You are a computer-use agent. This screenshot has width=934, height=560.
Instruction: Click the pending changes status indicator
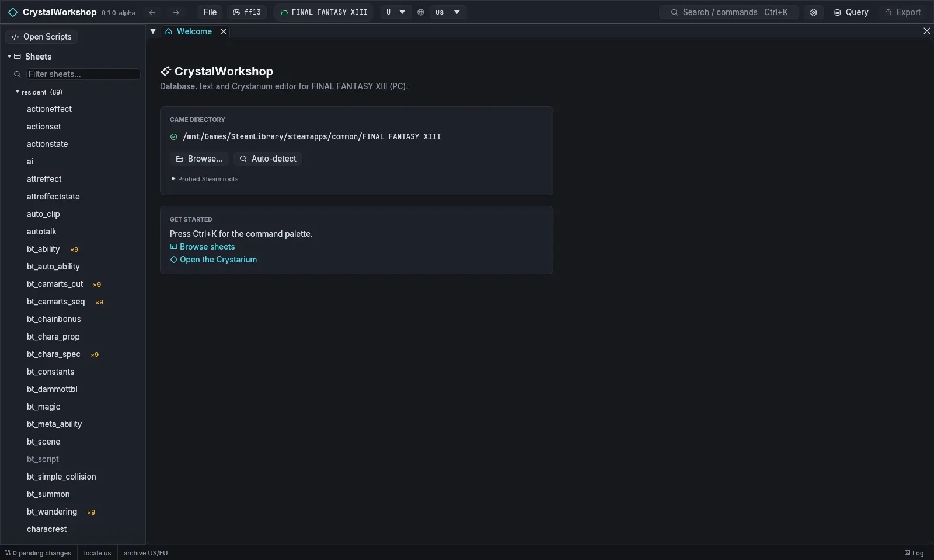[38, 553]
